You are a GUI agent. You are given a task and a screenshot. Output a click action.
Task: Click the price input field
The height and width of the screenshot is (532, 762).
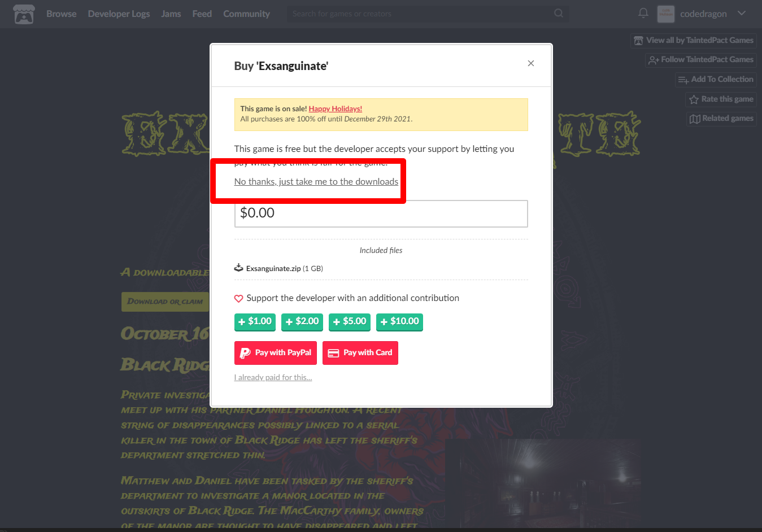[381, 213]
